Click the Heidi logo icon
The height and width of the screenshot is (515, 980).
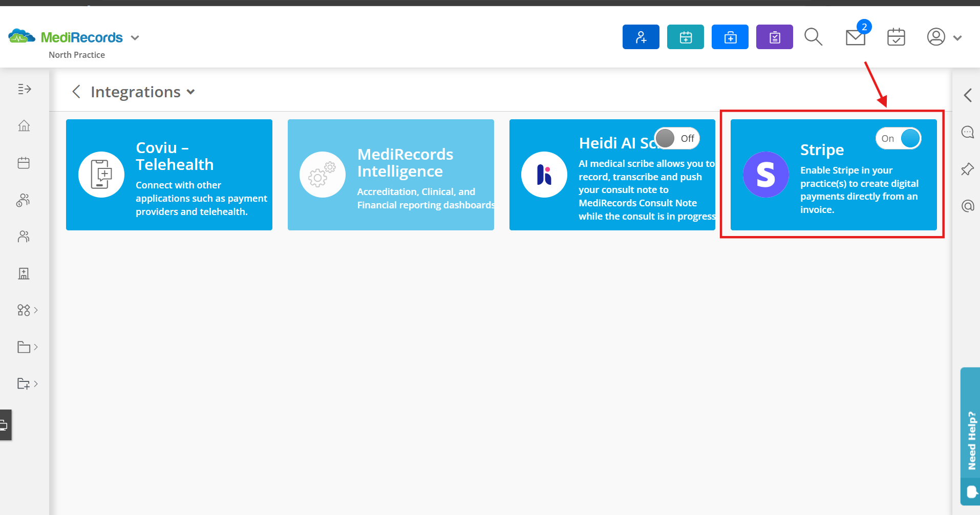[x=544, y=175]
